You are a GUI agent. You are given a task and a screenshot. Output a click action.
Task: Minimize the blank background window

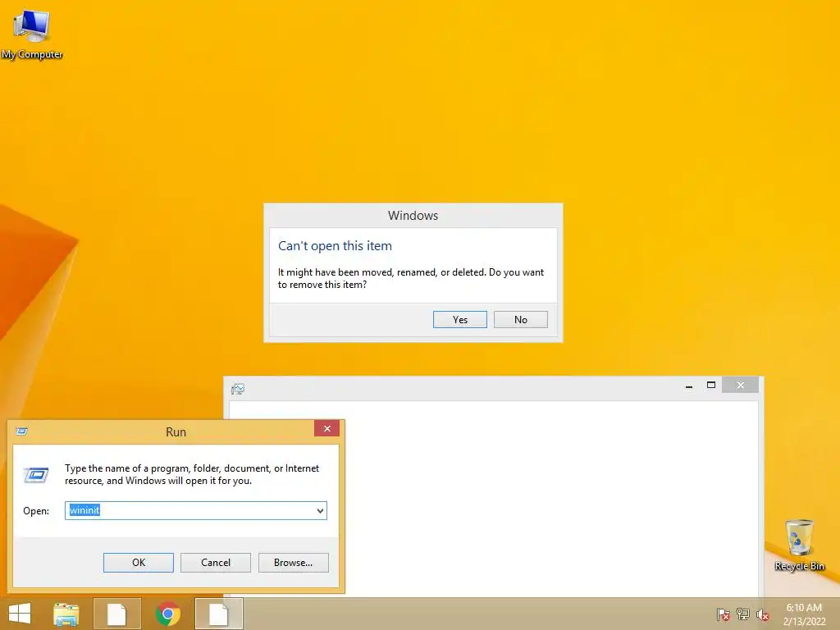tap(689, 386)
